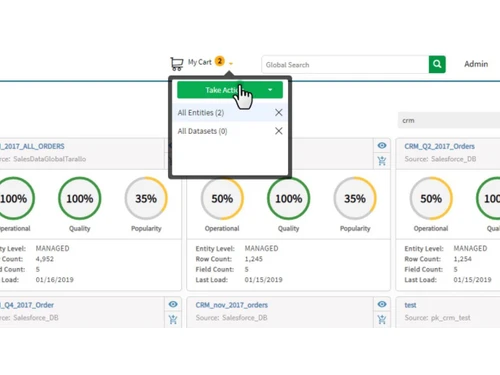Add CRM_nov_2017_orders to cart icon

pos(382,320)
